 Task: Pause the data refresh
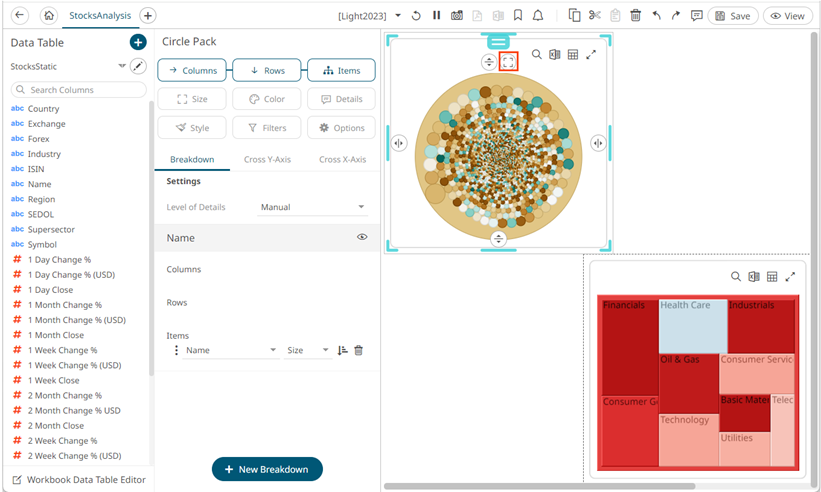coord(436,16)
